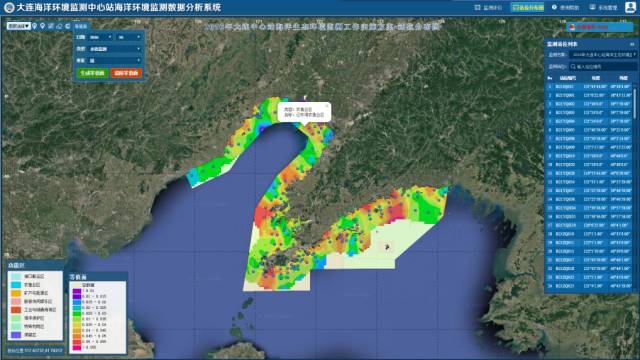Click the second location marker toolbar icon
The image size is (640, 360).
click(x=42, y=26)
